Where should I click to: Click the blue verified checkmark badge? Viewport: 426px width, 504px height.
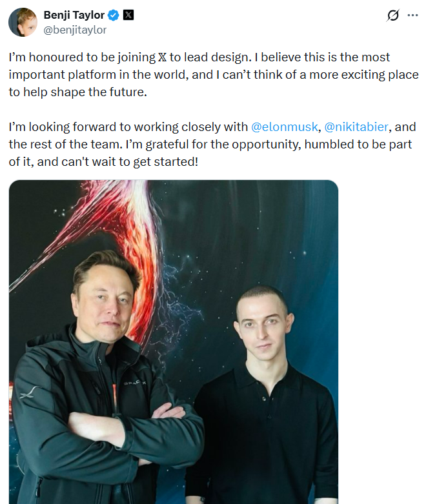(x=114, y=15)
